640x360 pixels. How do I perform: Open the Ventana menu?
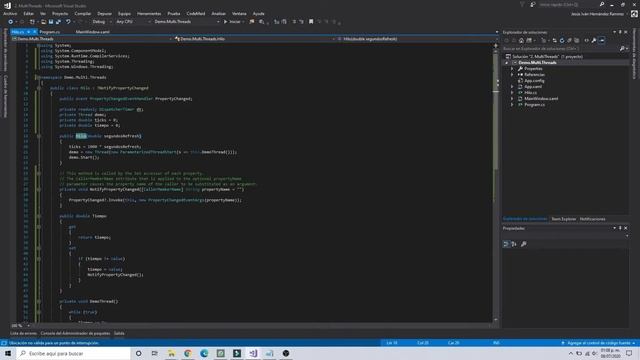239,13
